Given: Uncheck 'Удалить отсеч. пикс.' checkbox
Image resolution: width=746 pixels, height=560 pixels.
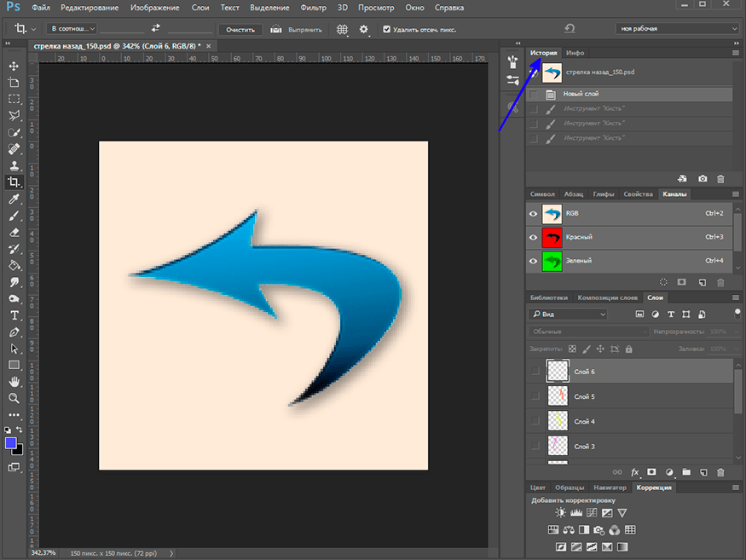Looking at the screenshot, I should 387,29.
